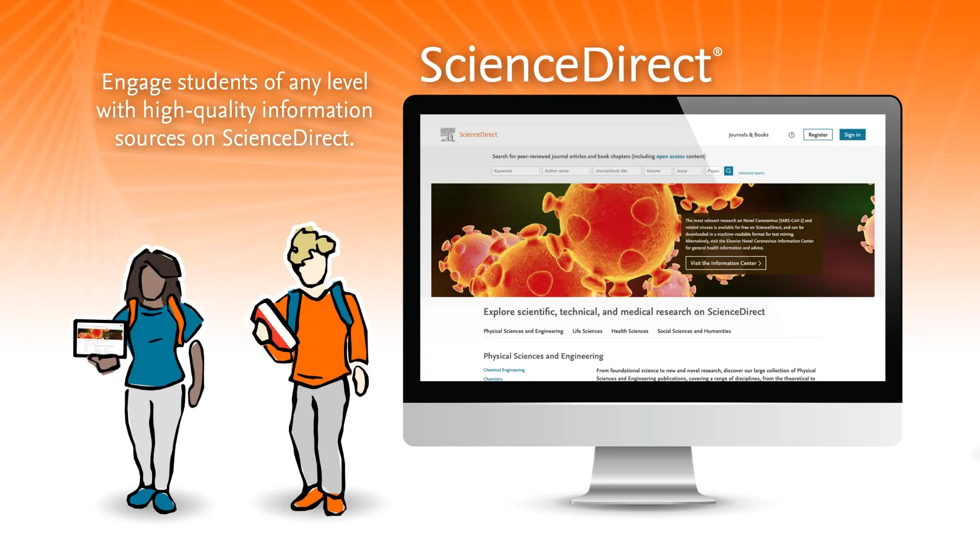Click the open access content hyperlink
Screen dimensions: 980x551
(x=670, y=156)
